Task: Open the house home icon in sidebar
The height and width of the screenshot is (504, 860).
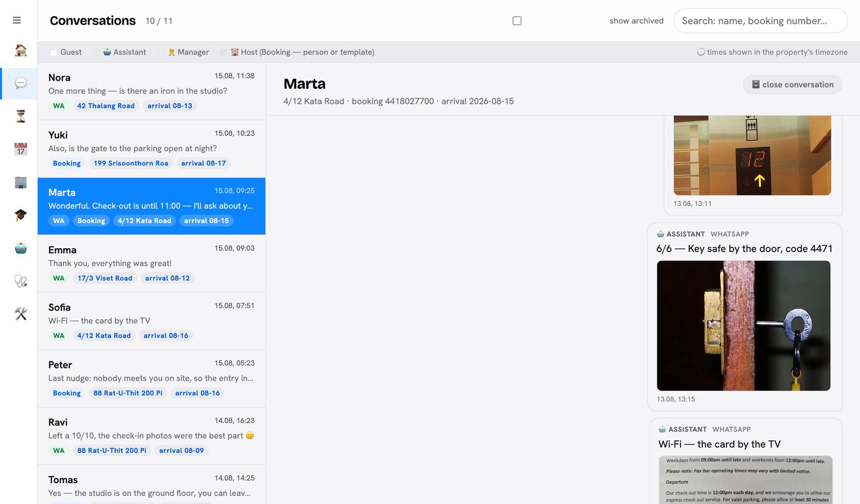Action: click(x=20, y=51)
